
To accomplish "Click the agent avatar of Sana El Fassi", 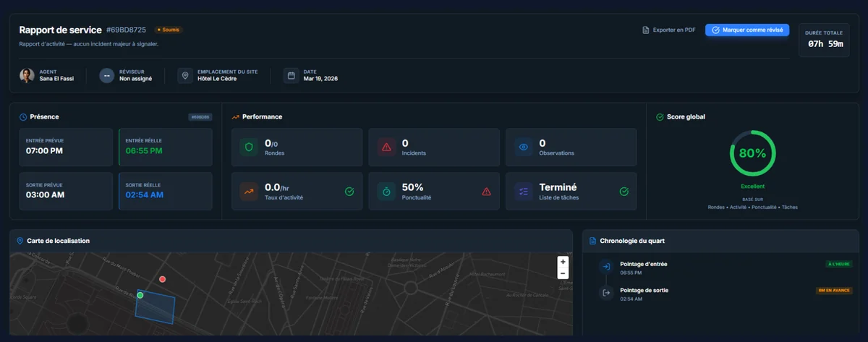I will [x=27, y=75].
